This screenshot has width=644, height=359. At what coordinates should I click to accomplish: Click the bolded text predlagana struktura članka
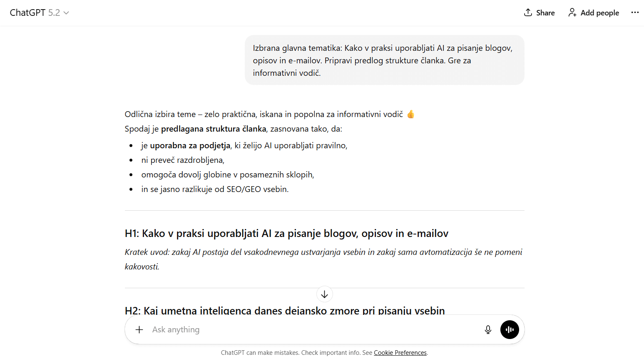214,129
